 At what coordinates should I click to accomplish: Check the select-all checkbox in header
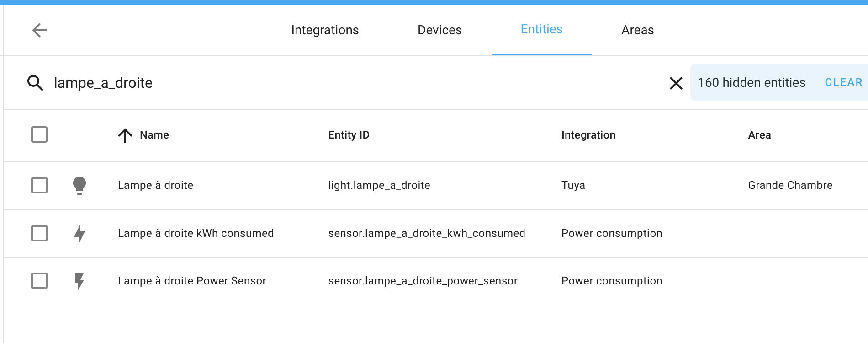(x=39, y=134)
